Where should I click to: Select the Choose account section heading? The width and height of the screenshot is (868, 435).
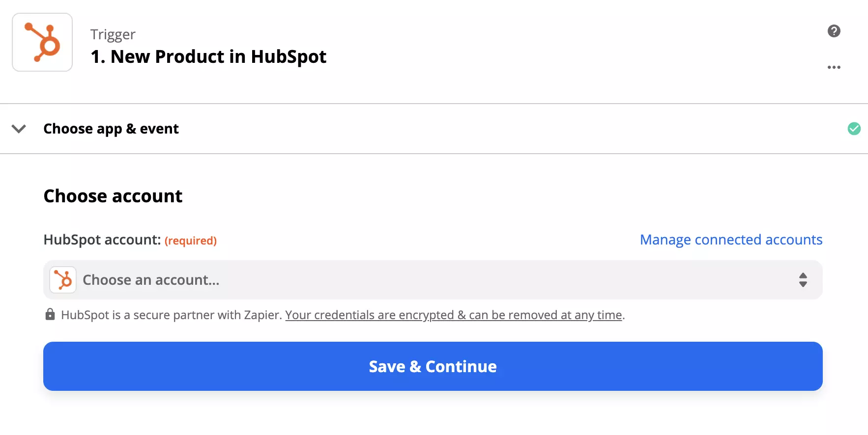click(x=113, y=195)
